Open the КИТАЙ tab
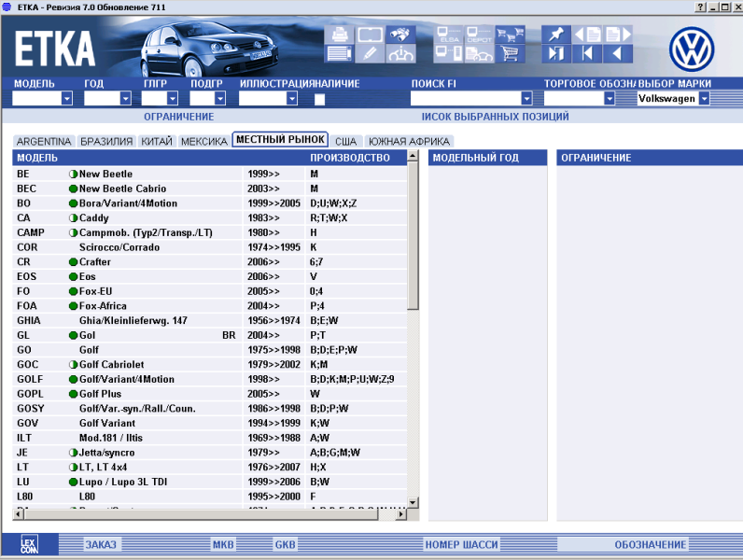Viewport: 743px width, 560px height. [x=157, y=141]
